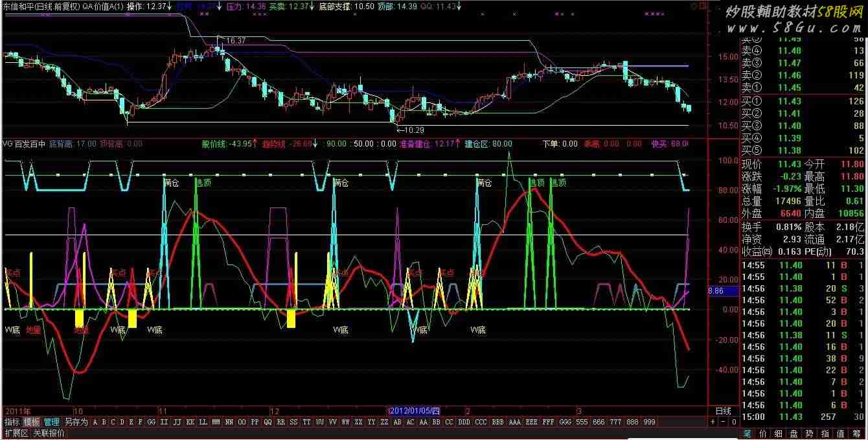Click the minus zoom button under 日线
The height and width of the screenshot is (440, 868).
pyautogui.click(x=723, y=422)
